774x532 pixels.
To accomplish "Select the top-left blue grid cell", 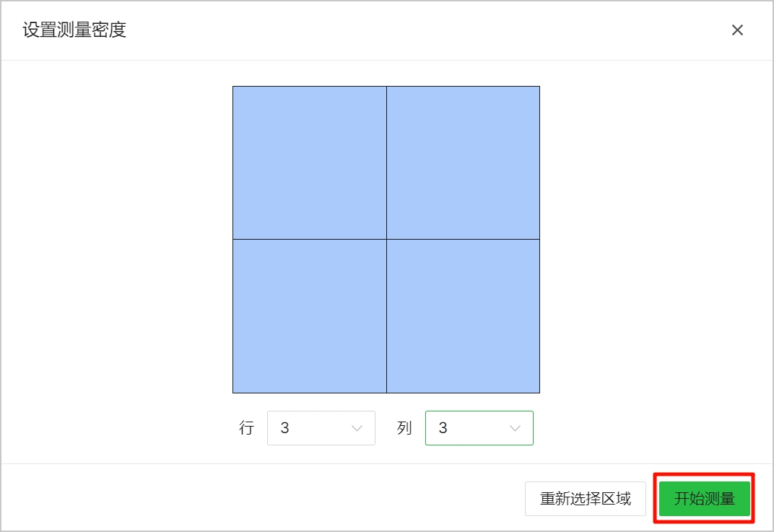I will coord(310,162).
